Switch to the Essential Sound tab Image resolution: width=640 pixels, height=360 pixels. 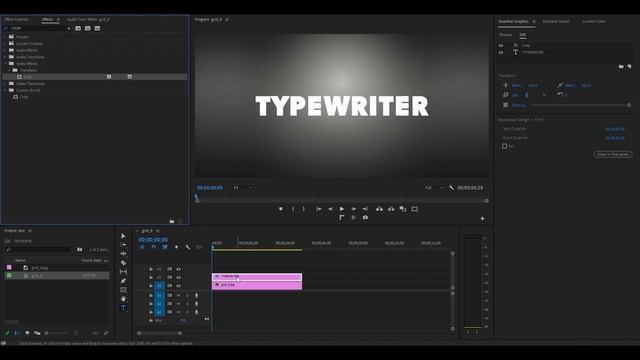556,21
